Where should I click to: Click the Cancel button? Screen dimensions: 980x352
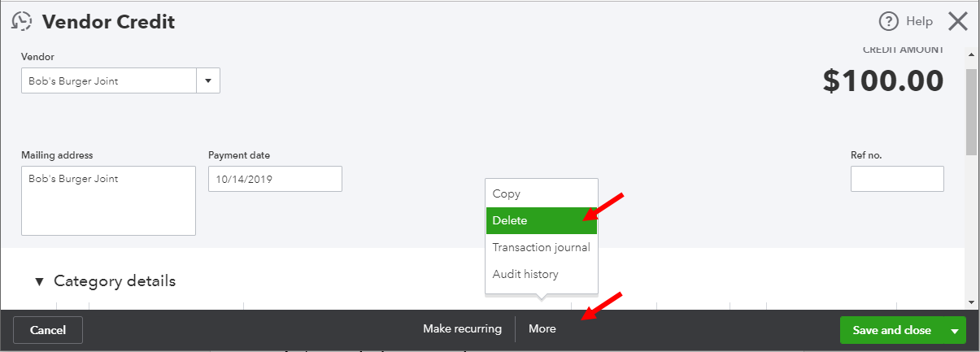click(x=48, y=330)
